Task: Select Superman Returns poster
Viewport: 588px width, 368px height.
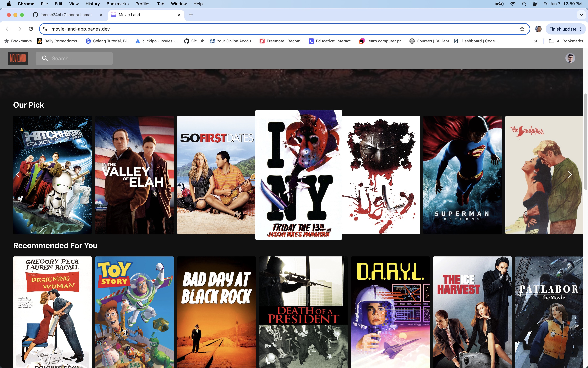Action: (463, 175)
